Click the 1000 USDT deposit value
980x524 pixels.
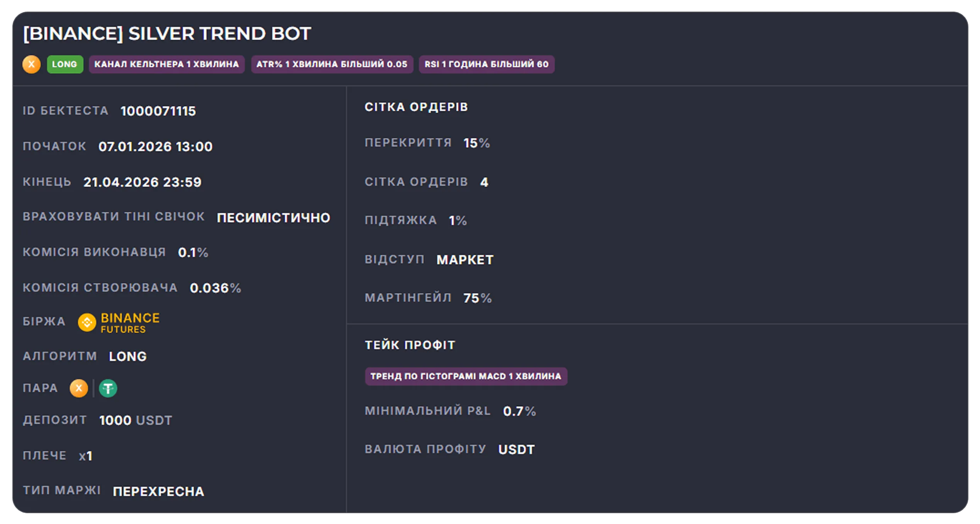(x=136, y=420)
